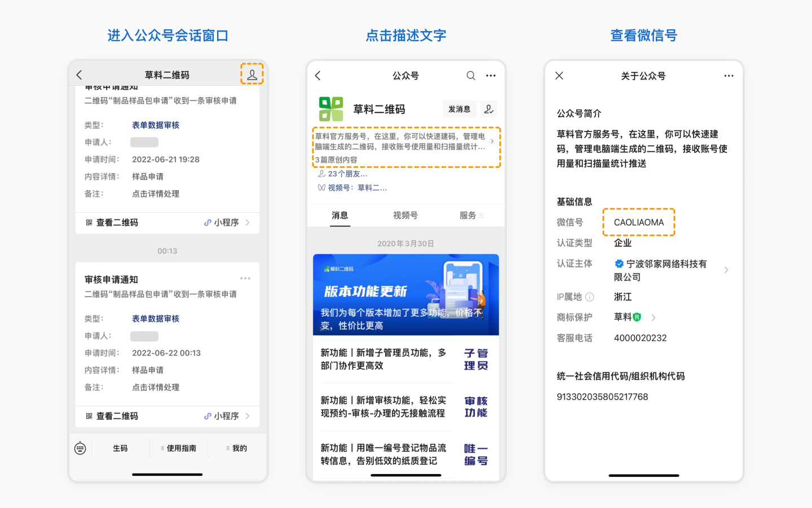Open keyboard toggle icon in chat bottom bar
The width and height of the screenshot is (812, 508).
click(x=80, y=448)
